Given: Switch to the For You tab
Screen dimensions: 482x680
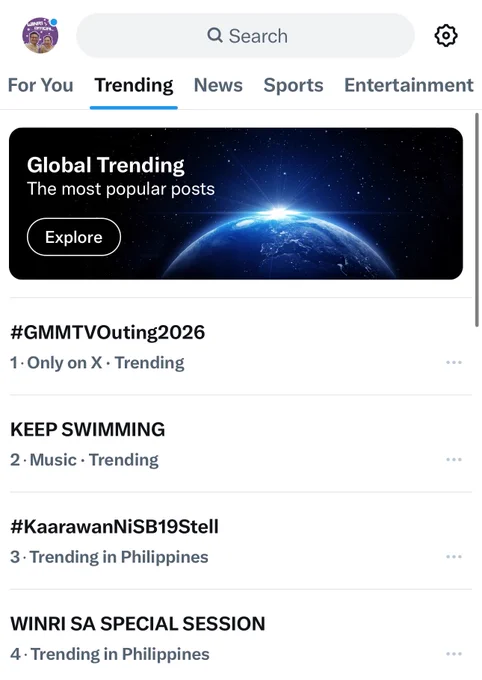Looking at the screenshot, I should [x=40, y=85].
